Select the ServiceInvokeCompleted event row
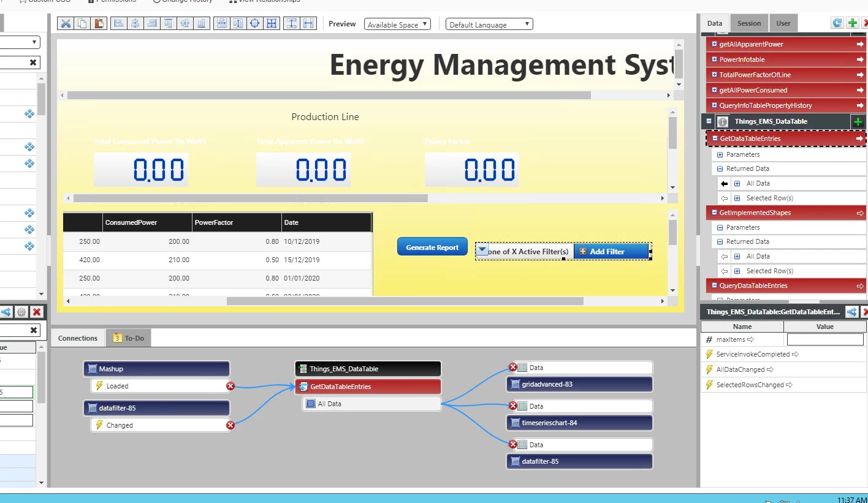This screenshot has width=868, height=503. (783, 354)
